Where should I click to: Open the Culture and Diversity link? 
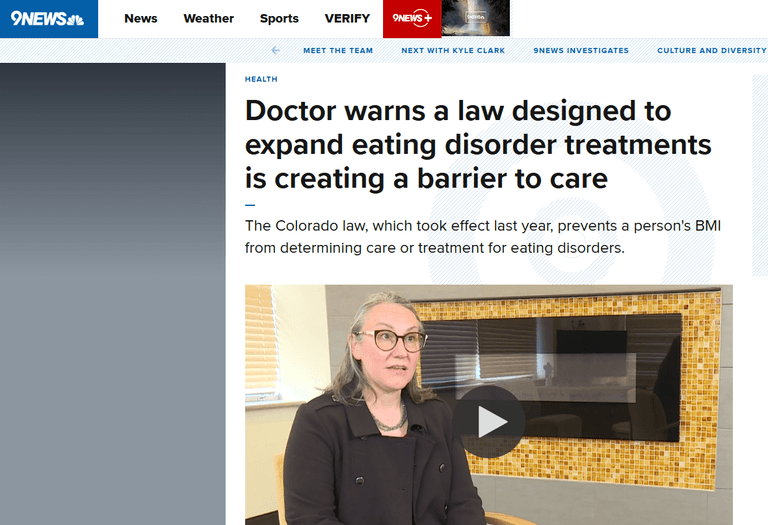[x=712, y=50]
